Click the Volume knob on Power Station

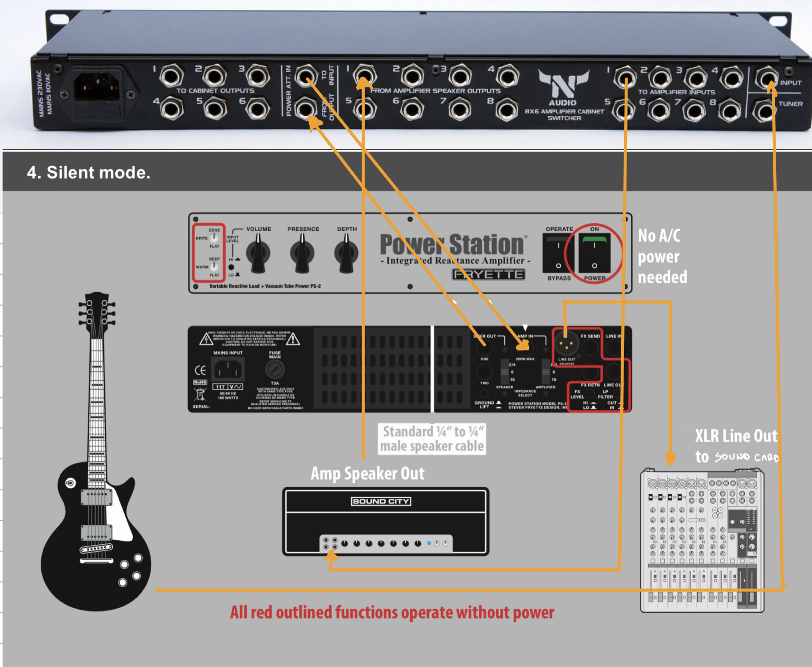click(x=258, y=253)
